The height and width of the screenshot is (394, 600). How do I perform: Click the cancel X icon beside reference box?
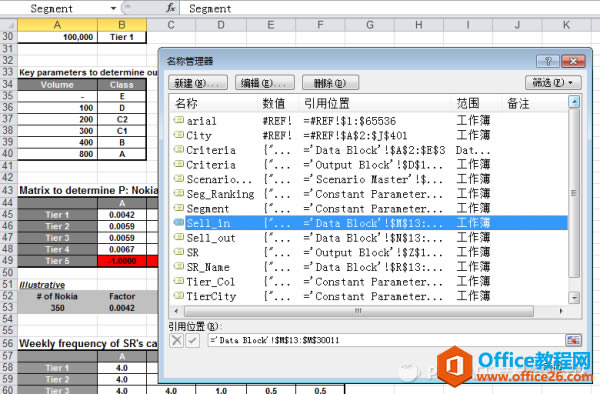pyautogui.click(x=176, y=340)
